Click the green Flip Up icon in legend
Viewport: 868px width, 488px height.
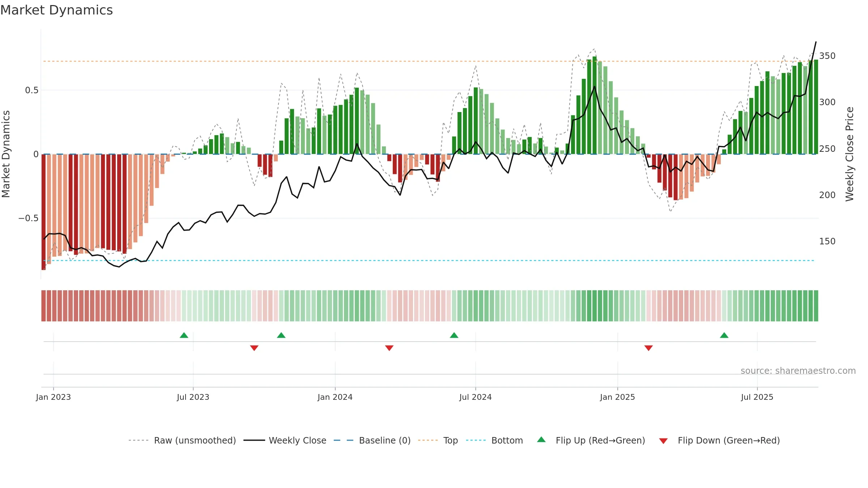click(541, 440)
